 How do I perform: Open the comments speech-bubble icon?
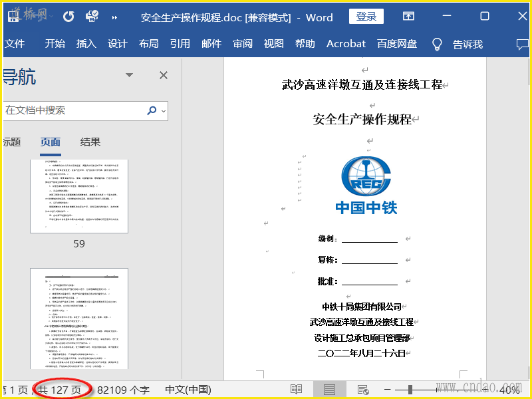tap(522, 45)
